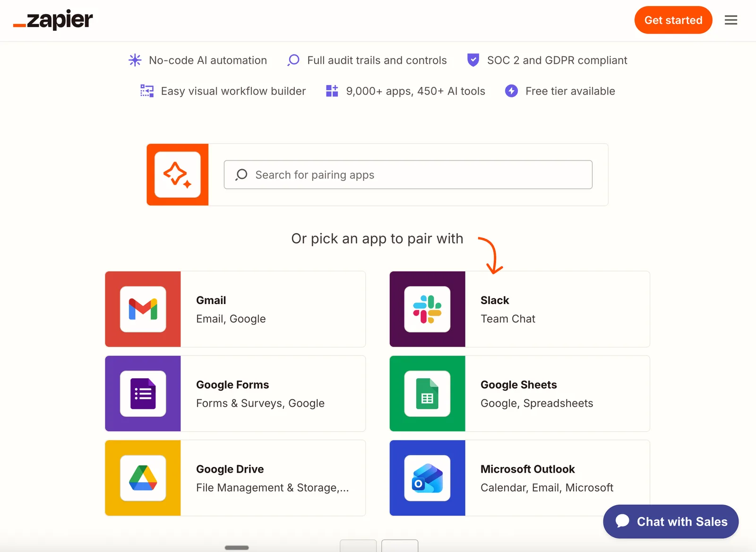Pick the Microsoft Outlook title

[x=528, y=469]
